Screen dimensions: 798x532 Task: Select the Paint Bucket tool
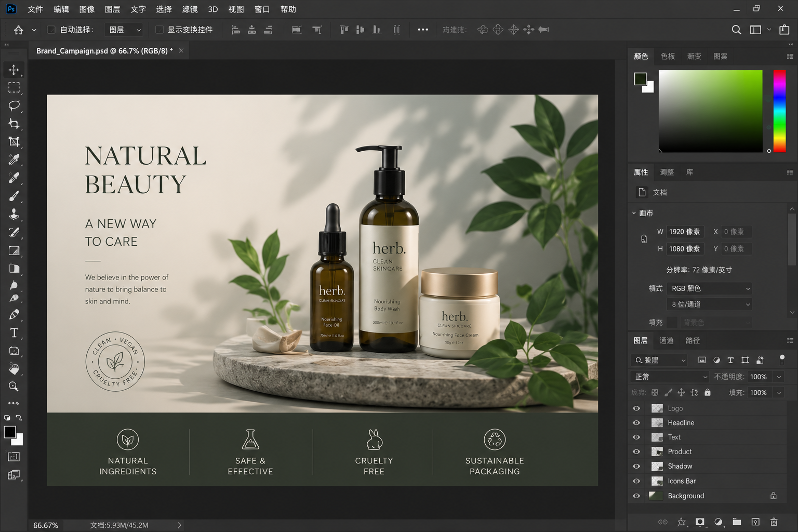point(14,369)
